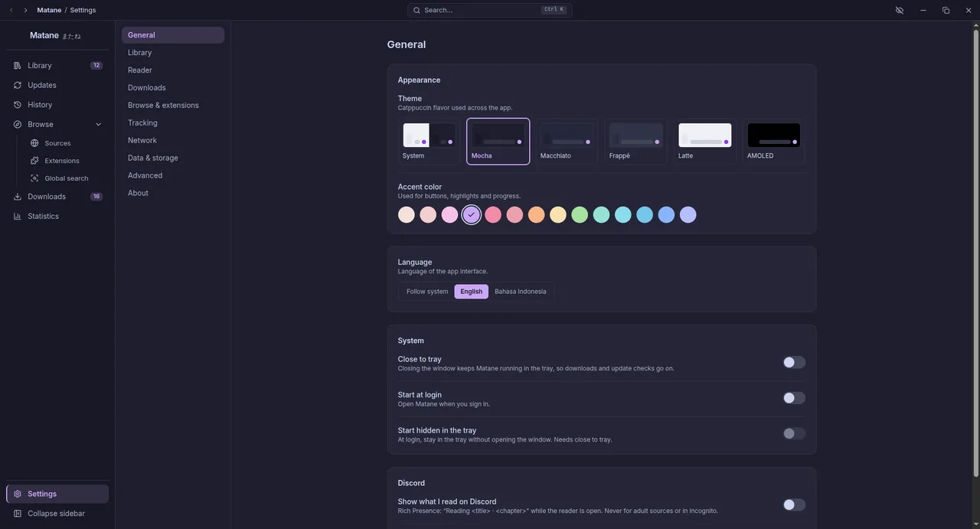Click the back arrow in the title bar
The image size is (980, 529).
coord(11,10)
